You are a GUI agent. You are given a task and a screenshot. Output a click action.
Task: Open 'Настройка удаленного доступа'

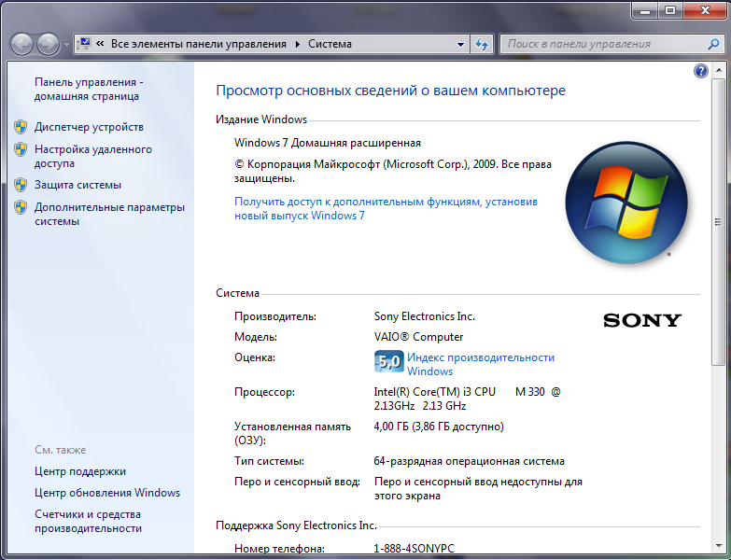tap(93, 156)
